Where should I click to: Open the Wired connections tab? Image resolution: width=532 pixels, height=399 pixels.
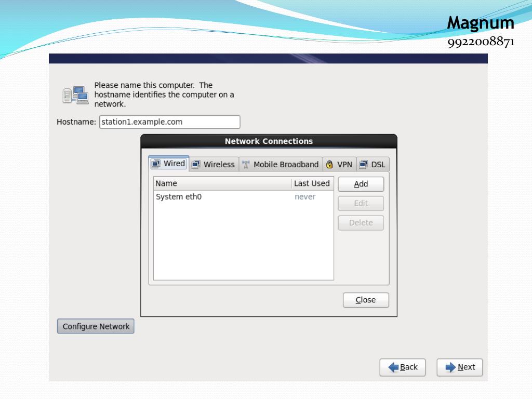pos(169,164)
